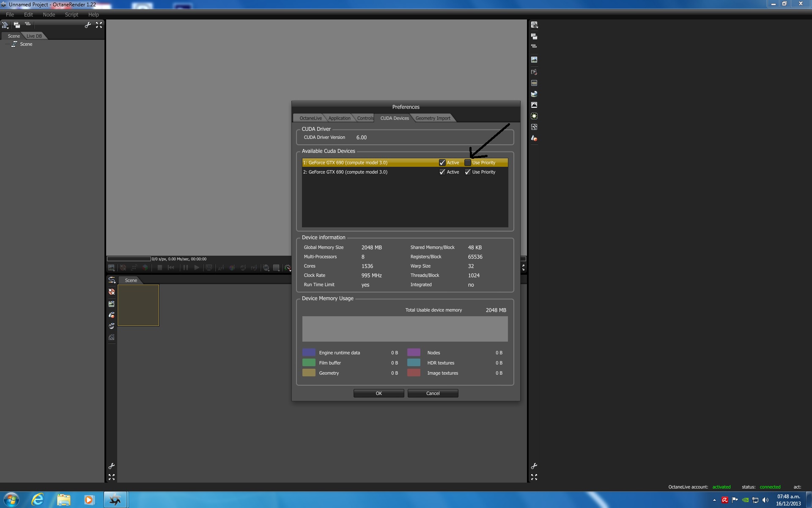Image resolution: width=812 pixels, height=508 pixels.
Task: Open the Node menu
Action: 49,14
